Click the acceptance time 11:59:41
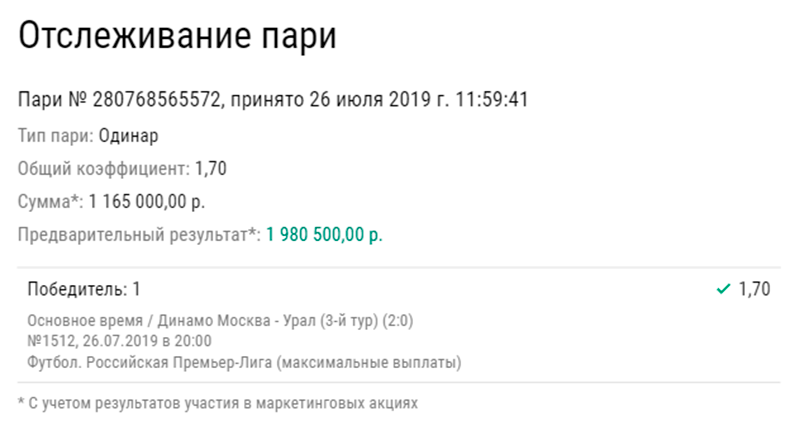 (x=491, y=100)
